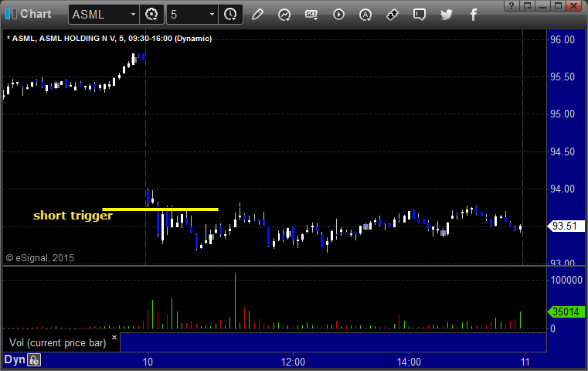Open the chart settings gear icon

pos(151,15)
